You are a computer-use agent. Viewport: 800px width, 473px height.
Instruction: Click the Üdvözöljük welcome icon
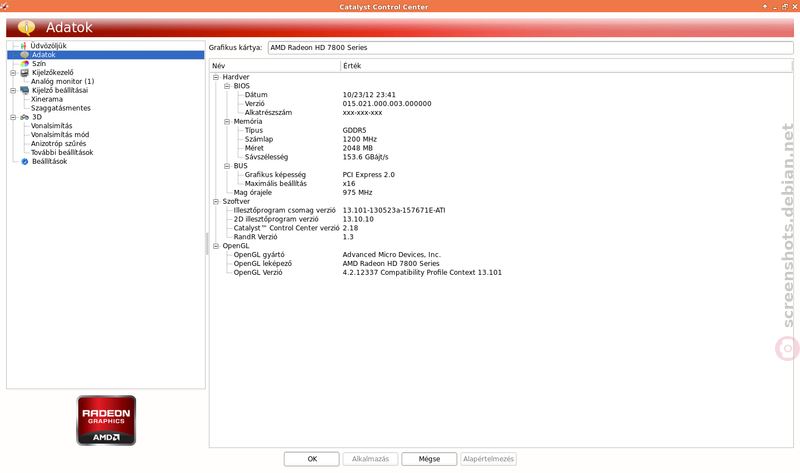(x=23, y=46)
